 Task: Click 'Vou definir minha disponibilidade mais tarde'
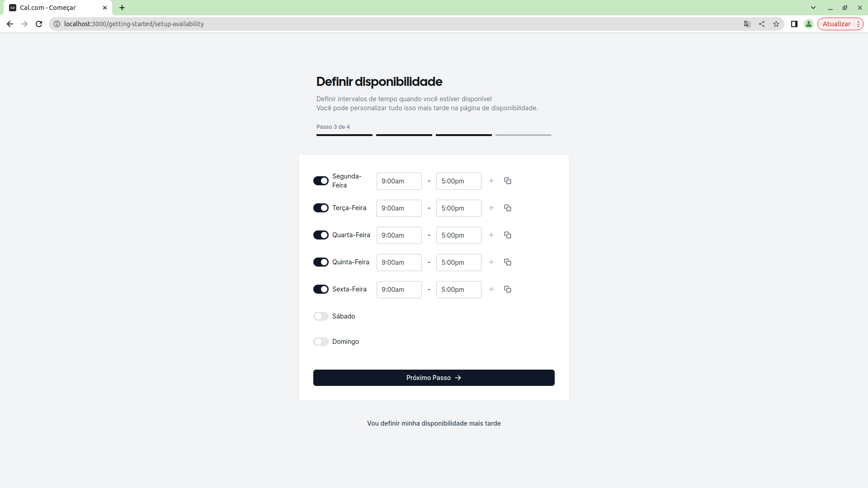434,423
